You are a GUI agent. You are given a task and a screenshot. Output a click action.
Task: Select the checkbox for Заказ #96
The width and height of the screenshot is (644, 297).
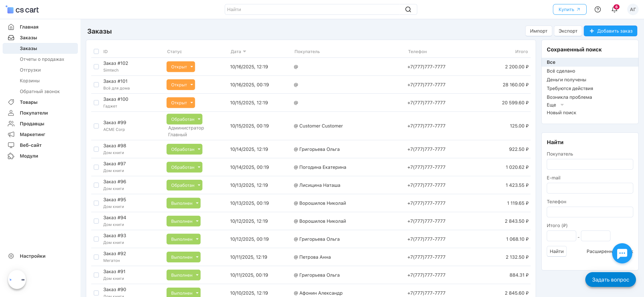pyautogui.click(x=96, y=185)
